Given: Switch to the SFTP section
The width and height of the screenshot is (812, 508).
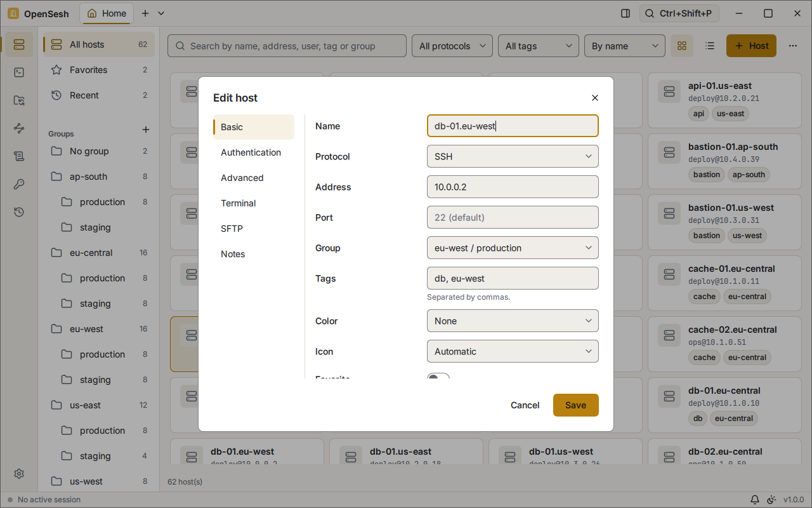Looking at the screenshot, I should [x=254, y=229].
